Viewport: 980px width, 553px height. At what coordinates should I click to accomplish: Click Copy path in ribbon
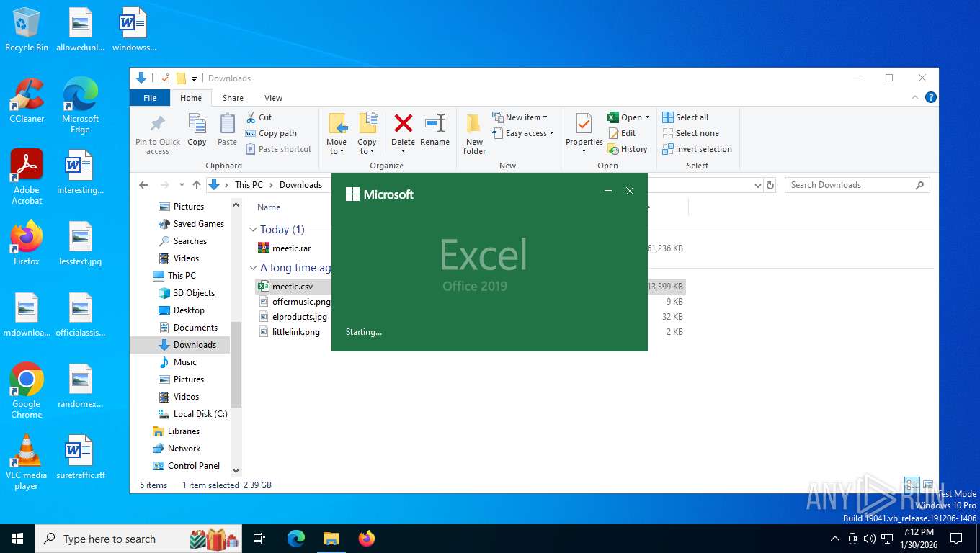pyautogui.click(x=271, y=133)
